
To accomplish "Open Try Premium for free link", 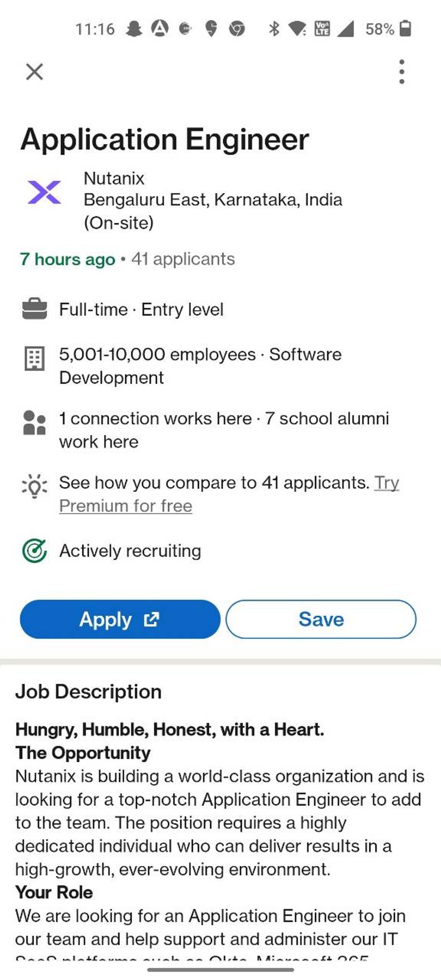I will [x=229, y=494].
